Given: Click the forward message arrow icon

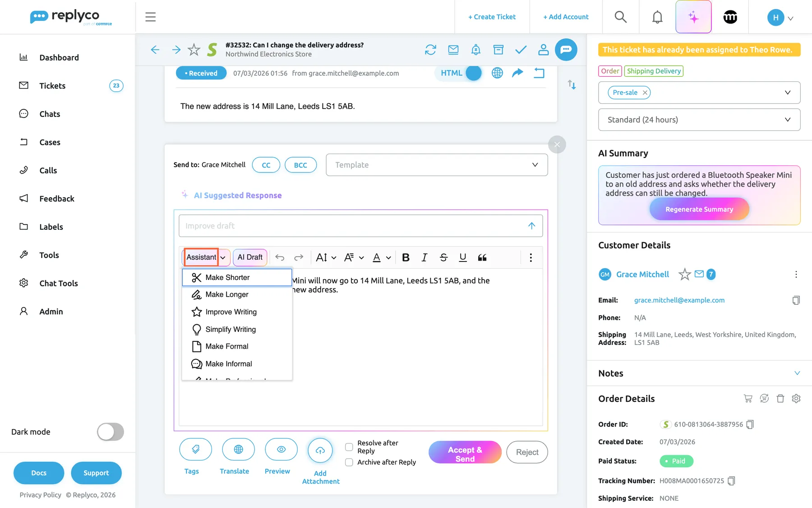Looking at the screenshot, I should pos(517,73).
